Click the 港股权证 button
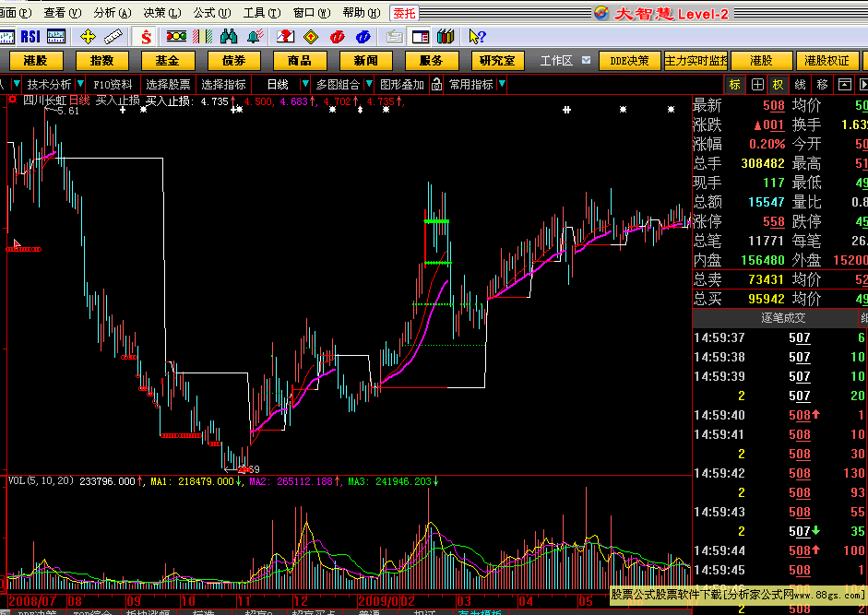868x615 pixels. pyautogui.click(x=826, y=60)
